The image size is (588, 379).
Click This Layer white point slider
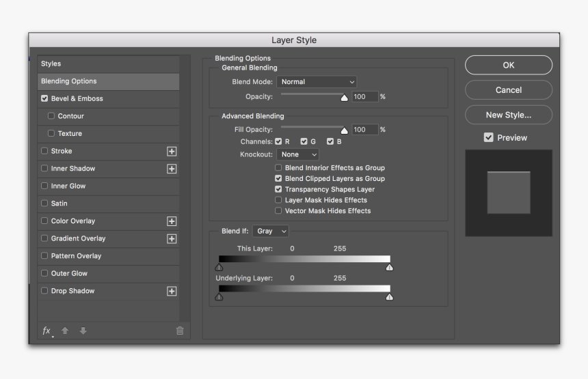tap(390, 267)
